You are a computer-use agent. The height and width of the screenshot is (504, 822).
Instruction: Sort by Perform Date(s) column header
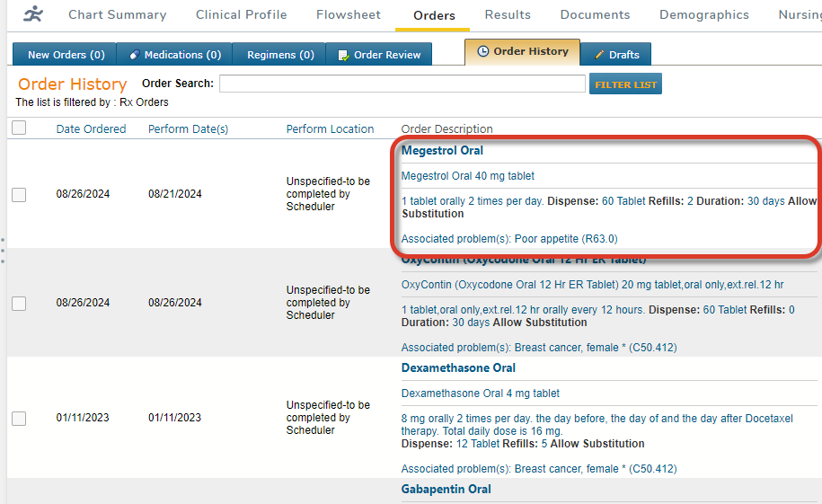pyautogui.click(x=188, y=129)
